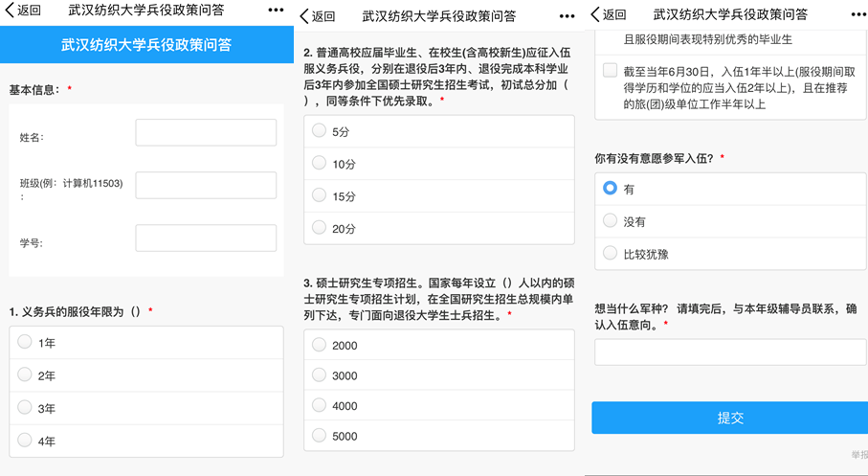Image resolution: width=868 pixels, height=476 pixels.
Task: Select the 1年 radio option
Action: 146,343
